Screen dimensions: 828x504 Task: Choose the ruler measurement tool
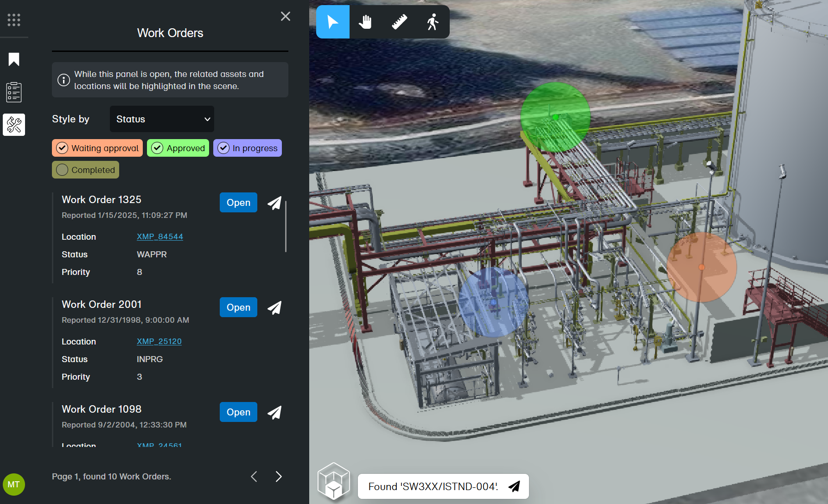pyautogui.click(x=399, y=22)
